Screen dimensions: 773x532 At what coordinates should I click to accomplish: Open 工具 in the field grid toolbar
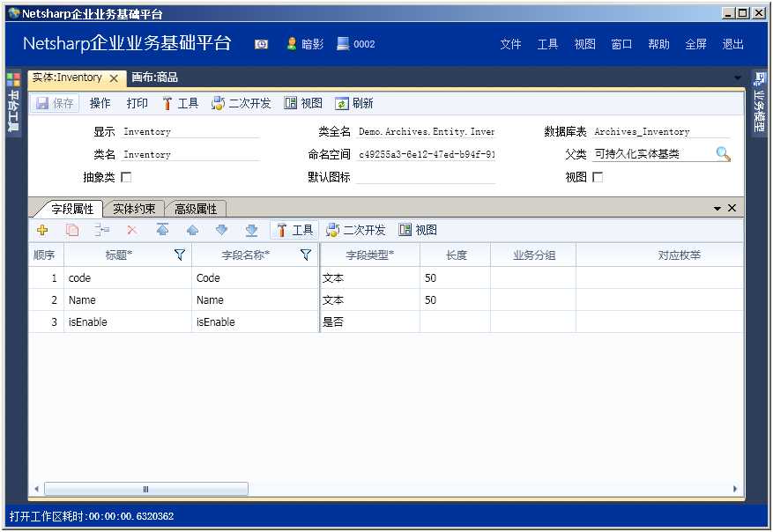point(294,230)
